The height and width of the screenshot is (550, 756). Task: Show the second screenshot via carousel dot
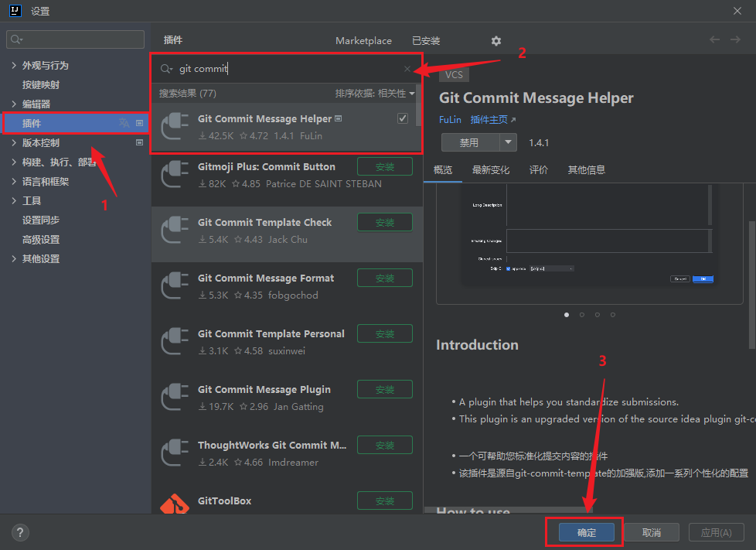[x=582, y=315]
